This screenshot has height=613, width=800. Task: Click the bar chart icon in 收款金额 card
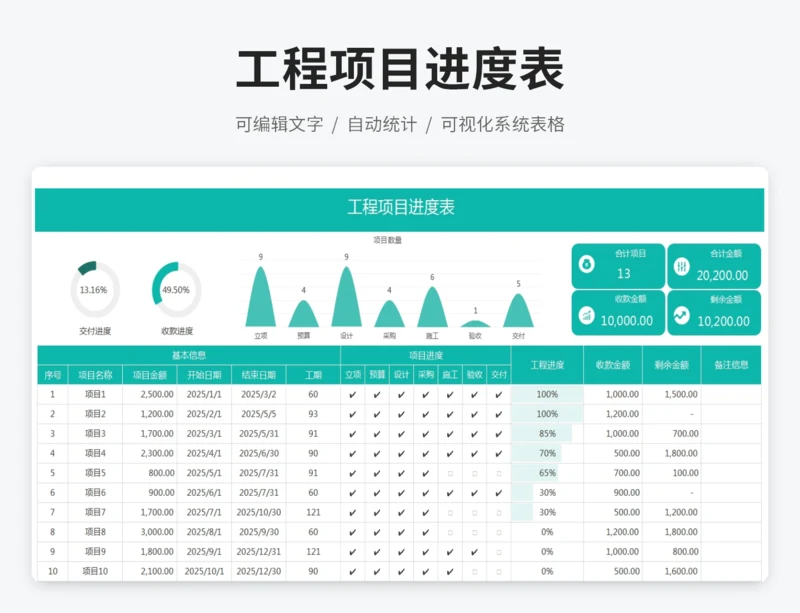(587, 315)
